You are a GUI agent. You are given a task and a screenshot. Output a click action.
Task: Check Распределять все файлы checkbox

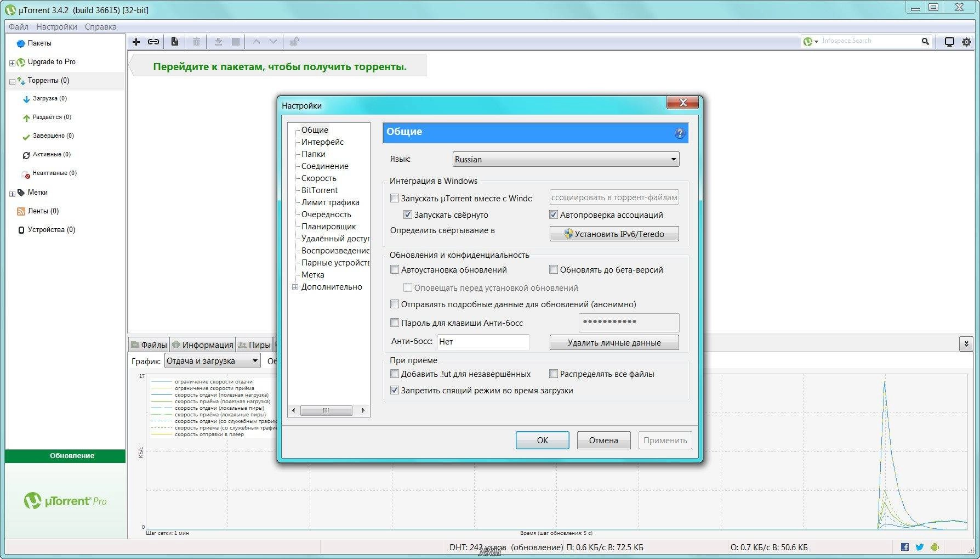click(553, 374)
